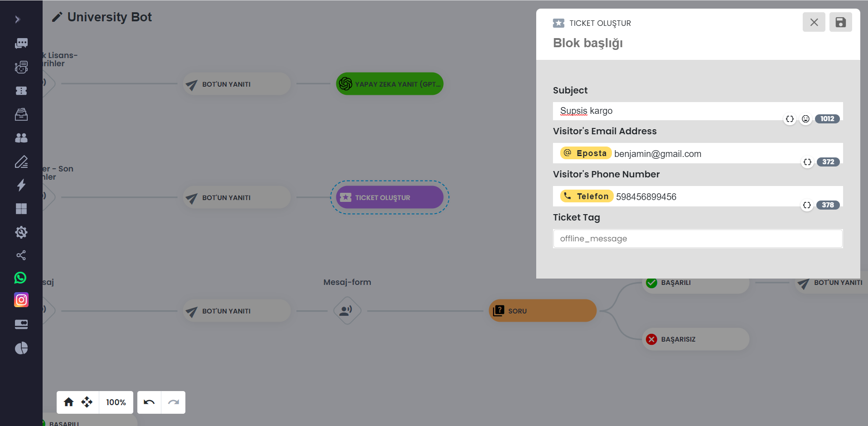Insert variable braces in phone field
Viewport: 868px width, 426px height.
[807, 205]
